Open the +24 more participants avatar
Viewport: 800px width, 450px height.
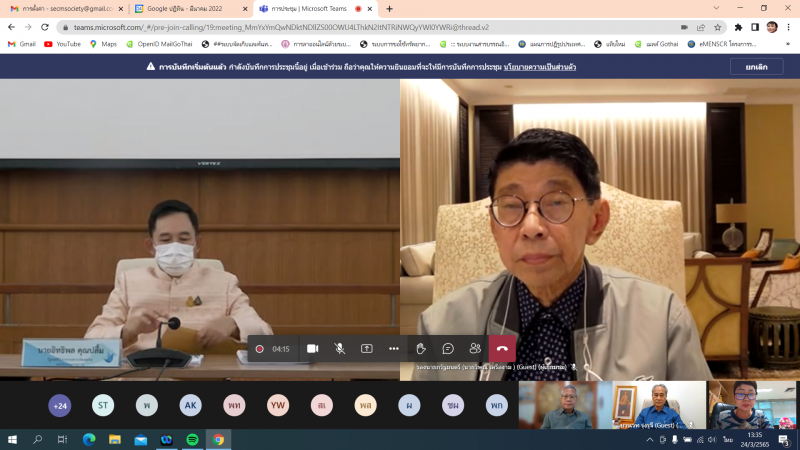tap(60, 406)
